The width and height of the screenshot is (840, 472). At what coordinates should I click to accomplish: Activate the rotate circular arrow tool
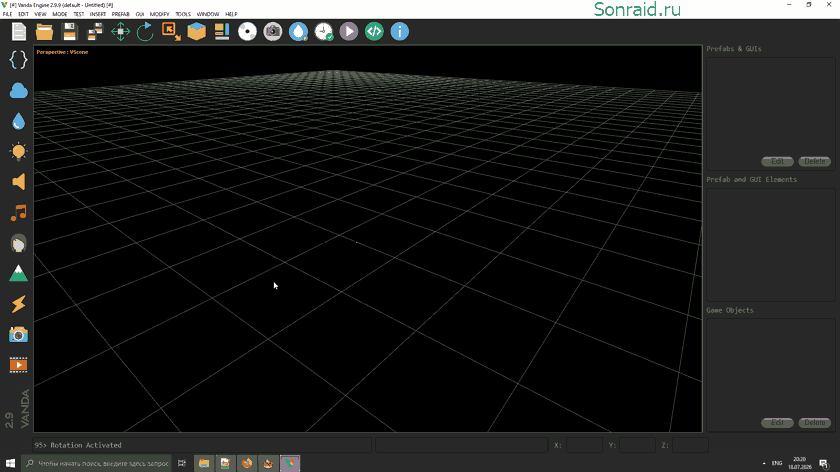[x=145, y=32]
